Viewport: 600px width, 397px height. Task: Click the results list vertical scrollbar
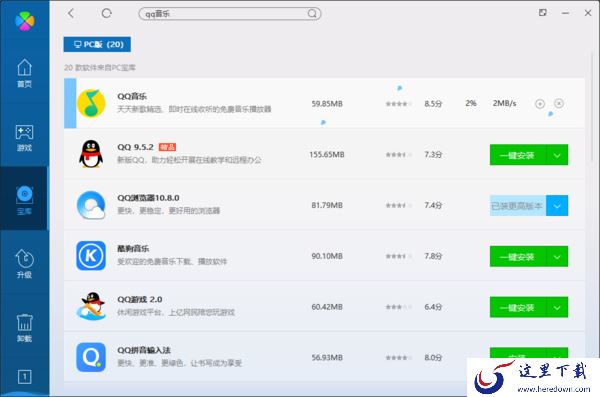tap(592, 107)
